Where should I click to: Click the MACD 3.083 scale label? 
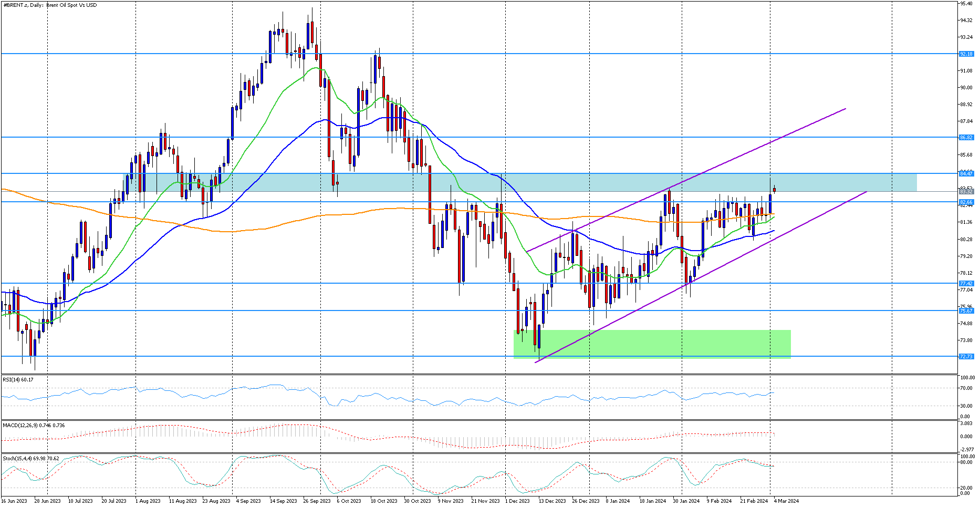(966, 423)
